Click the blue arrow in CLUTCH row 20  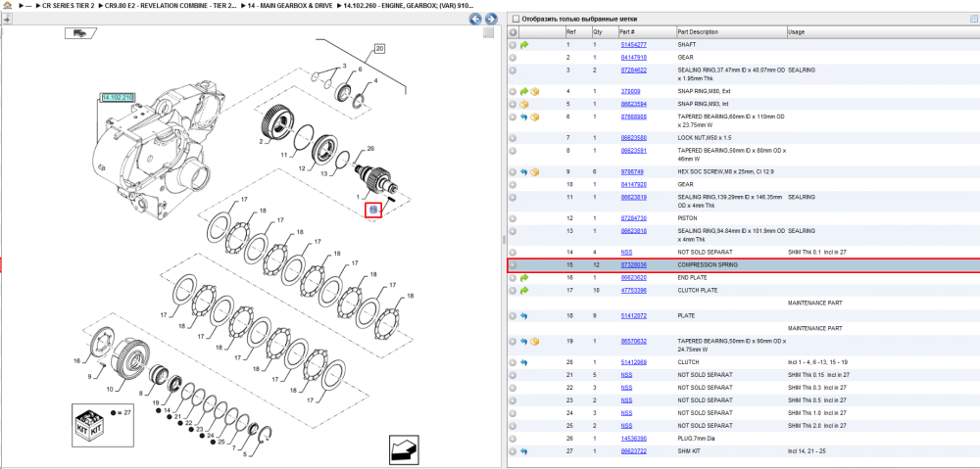coord(523,362)
